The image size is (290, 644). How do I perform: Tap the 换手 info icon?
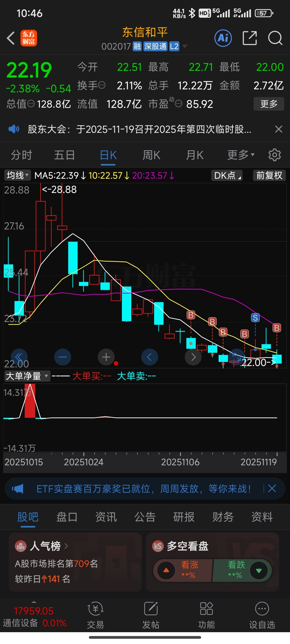pyautogui.click(x=102, y=85)
